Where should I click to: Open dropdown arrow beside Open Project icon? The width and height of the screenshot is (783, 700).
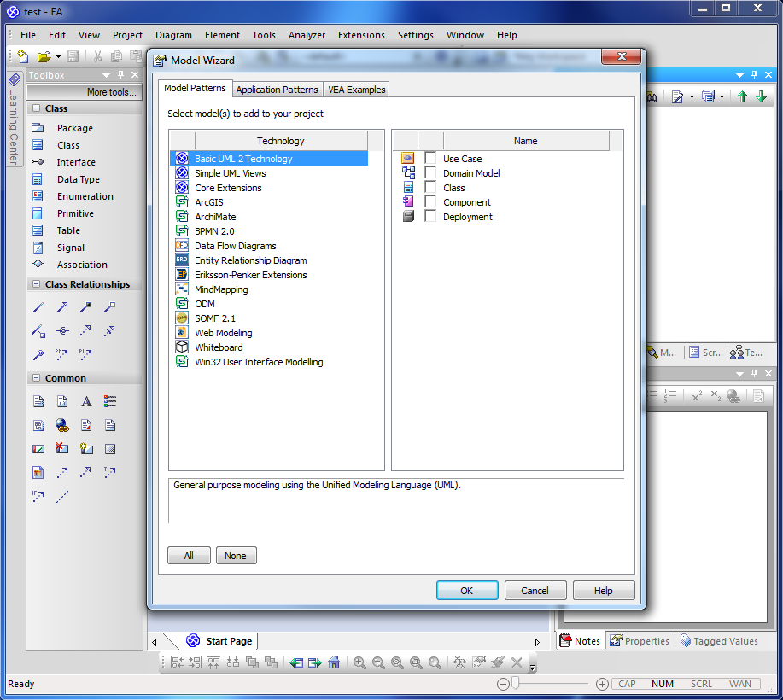click(x=58, y=57)
